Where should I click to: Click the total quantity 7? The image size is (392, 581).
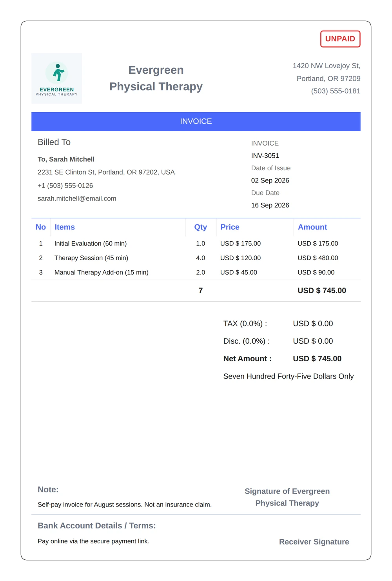[201, 291]
